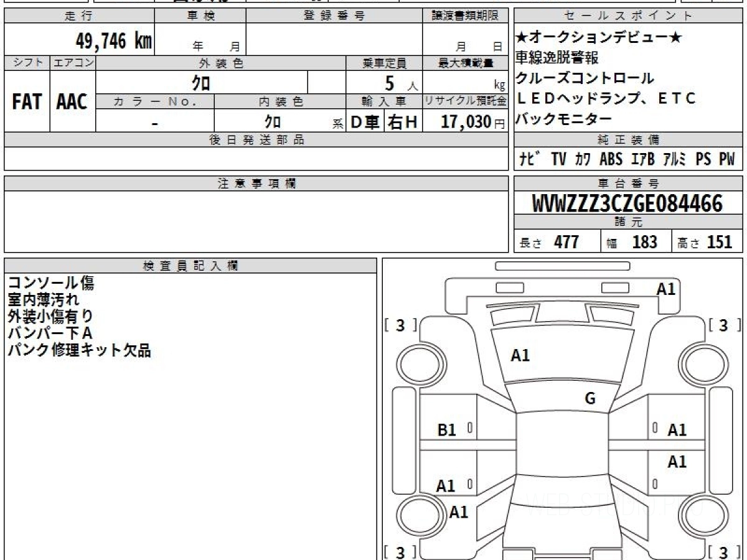The image size is (747, 560).
Task: Click the 注意事項欄 header
Action: [x=256, y=183]
